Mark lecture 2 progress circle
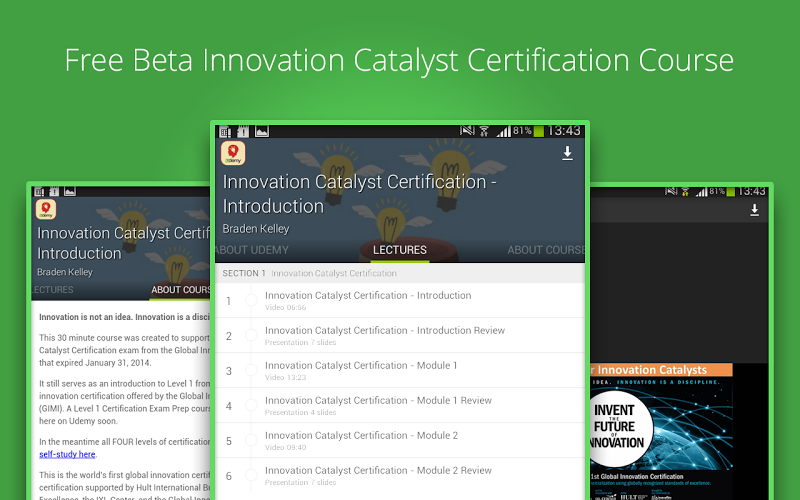Image resolution: width=800 pixels, height=500 pixels. pyautogui.click(x=251, y=336)
